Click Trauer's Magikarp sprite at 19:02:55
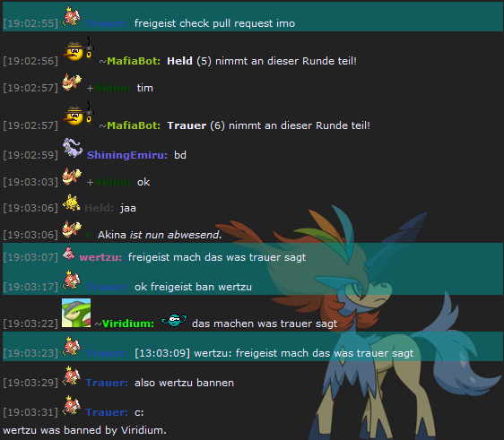This screenshot has width=504, height=440. coord(72,16)
